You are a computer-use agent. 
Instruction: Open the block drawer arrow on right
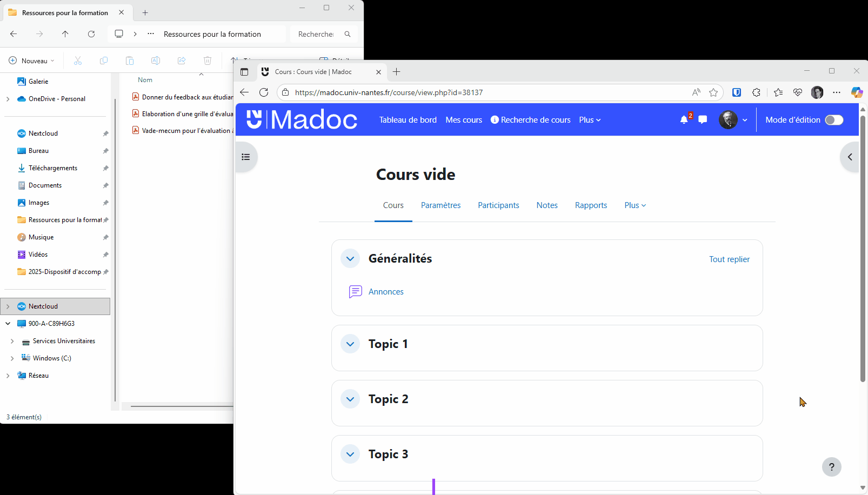tap(850, 157)
